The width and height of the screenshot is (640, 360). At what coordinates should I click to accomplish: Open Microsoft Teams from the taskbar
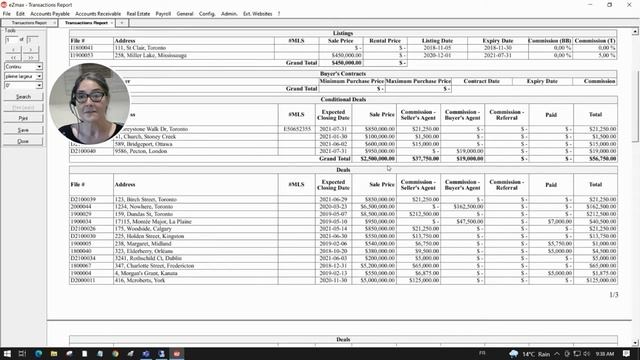[146, 353]
